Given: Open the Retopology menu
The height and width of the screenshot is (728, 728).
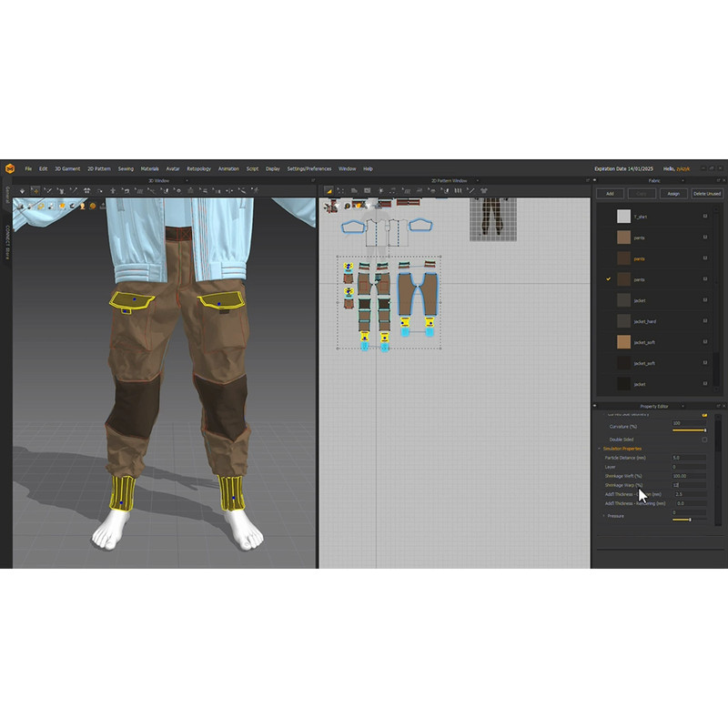Looking at the screenshot, I should pos(198,168).
